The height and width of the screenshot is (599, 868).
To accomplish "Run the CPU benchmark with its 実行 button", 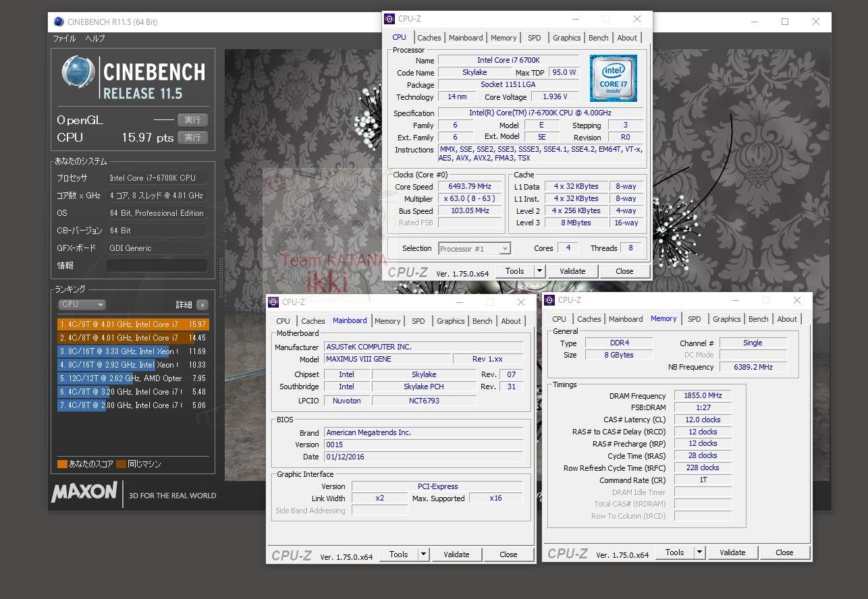I will click(192, 138).
